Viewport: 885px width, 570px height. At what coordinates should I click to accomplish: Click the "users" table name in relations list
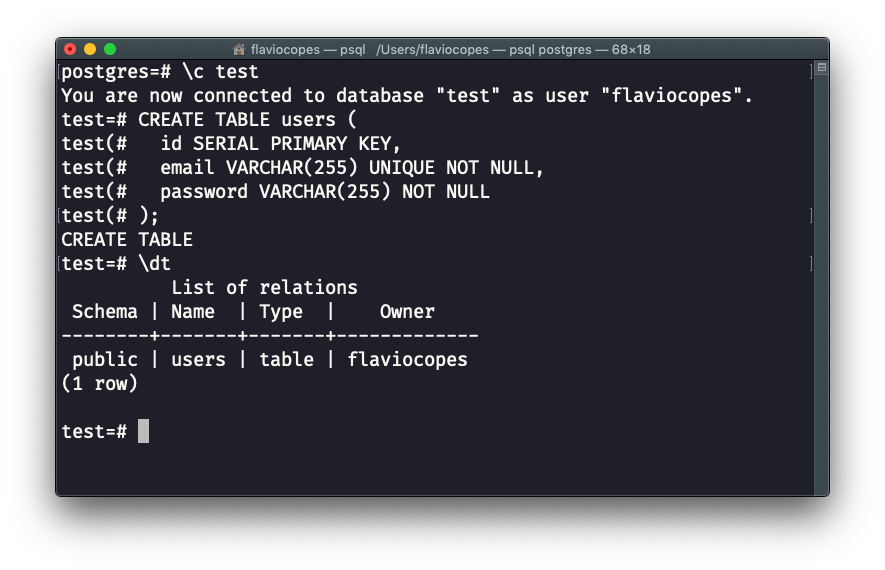[x=198, y=360]
